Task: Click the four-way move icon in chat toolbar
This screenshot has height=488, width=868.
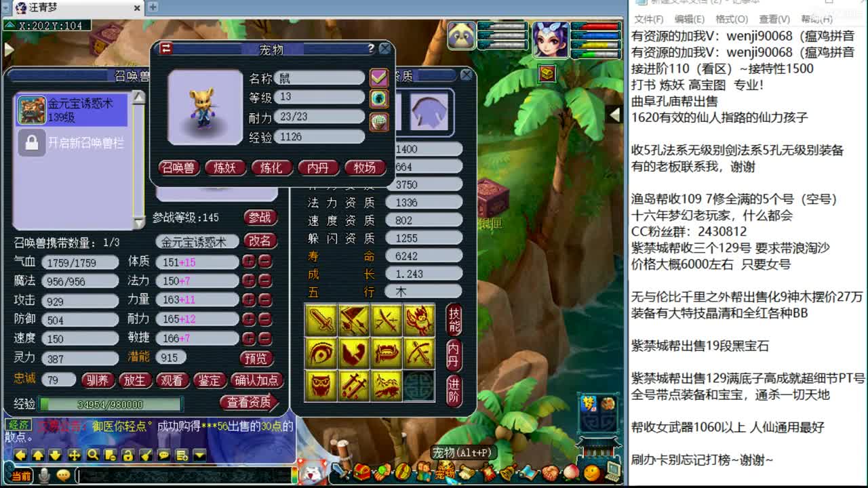Action: (x=75, y=455)
